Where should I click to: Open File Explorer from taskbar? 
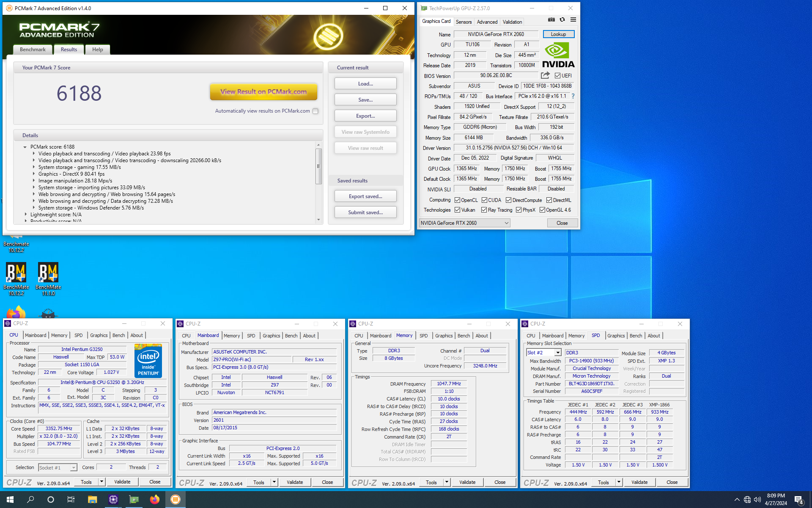(92, 500)
